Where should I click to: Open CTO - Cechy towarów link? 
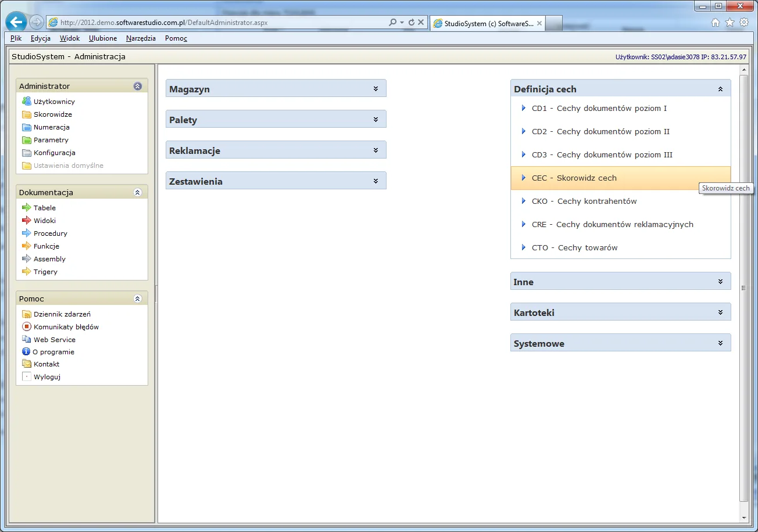click(x=575, y=247)
